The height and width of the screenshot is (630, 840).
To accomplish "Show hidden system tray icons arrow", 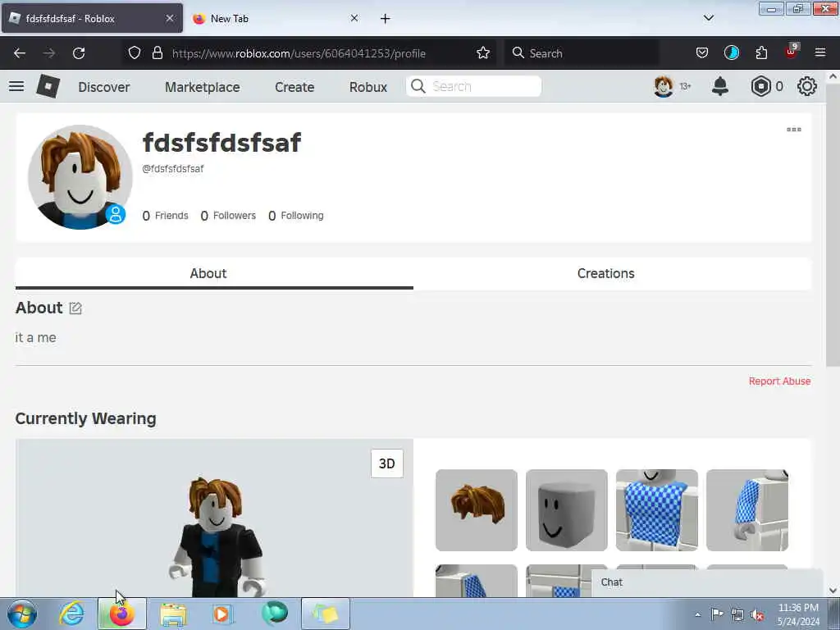I will 697,614.
